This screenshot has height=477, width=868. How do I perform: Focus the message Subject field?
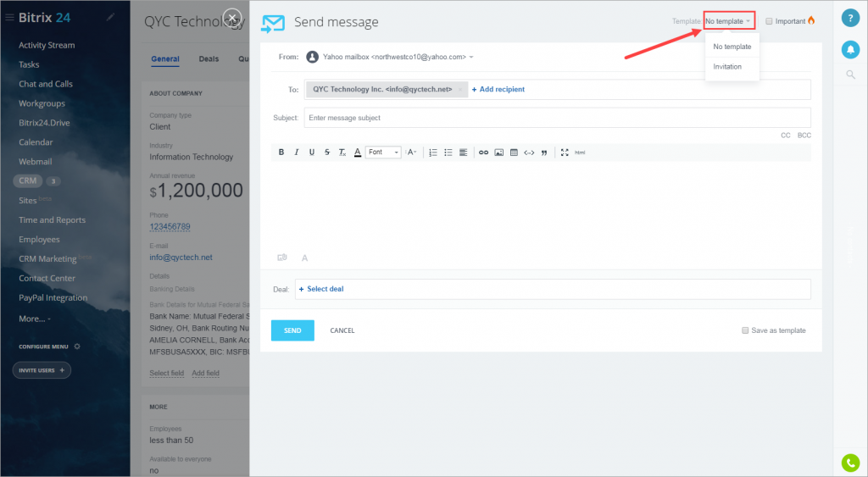557,118
